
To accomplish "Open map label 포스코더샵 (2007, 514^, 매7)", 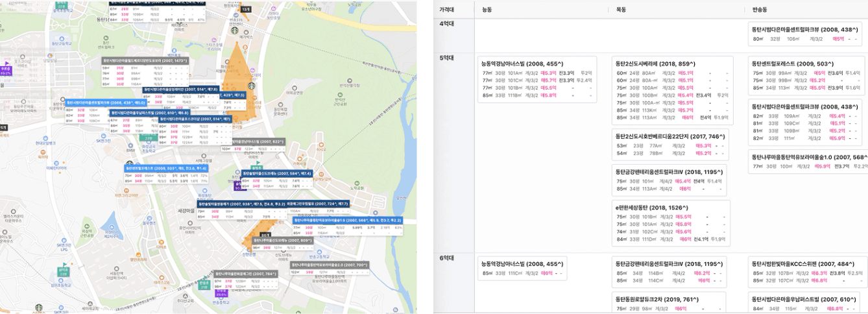I will pos(195,119).
